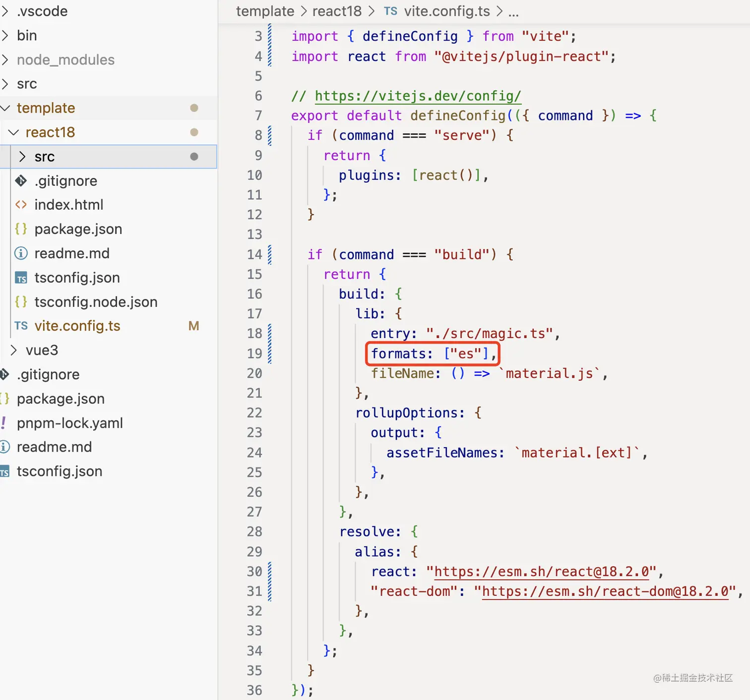Click the git icon of root .gitignore
Screen dimensions: 750x700
pos(4,374)
